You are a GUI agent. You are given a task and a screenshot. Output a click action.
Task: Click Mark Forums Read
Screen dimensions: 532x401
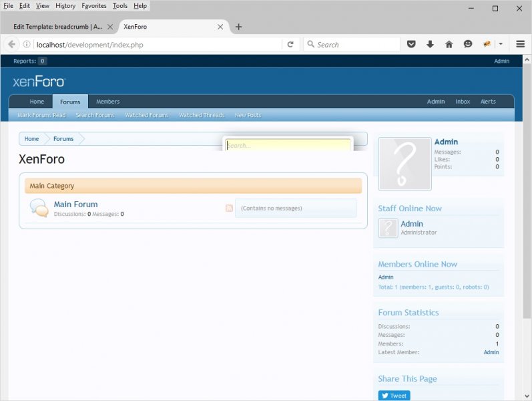(41, 115)
